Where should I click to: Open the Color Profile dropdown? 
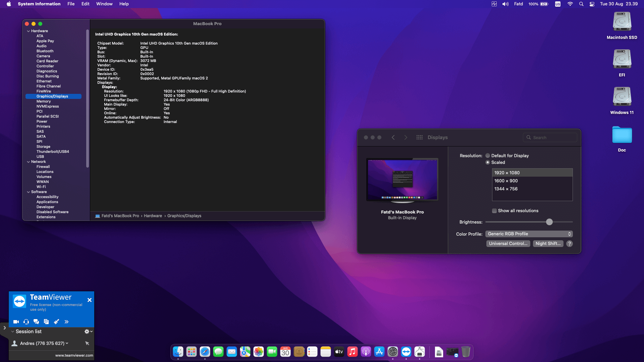click(529, 234)
